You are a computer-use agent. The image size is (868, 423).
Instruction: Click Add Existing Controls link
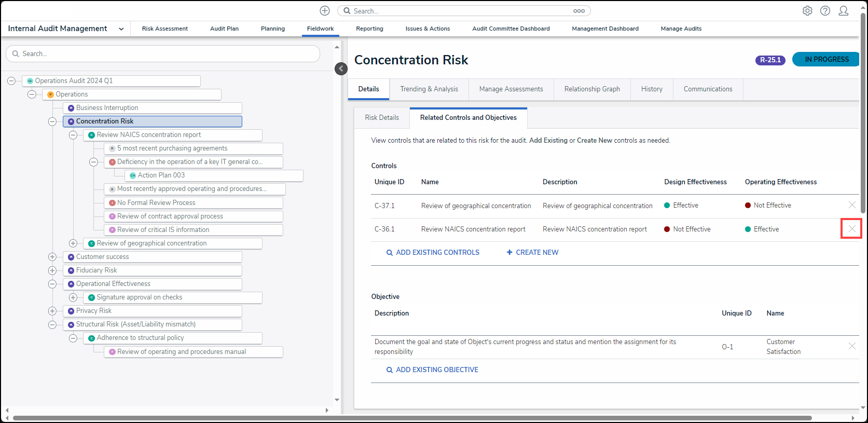pyautogui.click(x=433, y=253)
